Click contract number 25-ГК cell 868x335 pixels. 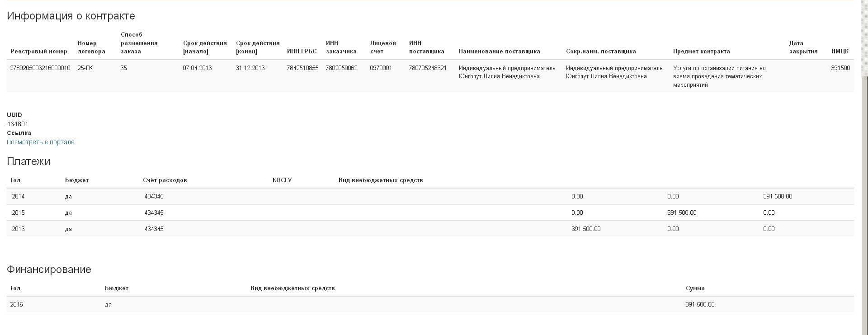pyautogui.click(x=85, y=68)
